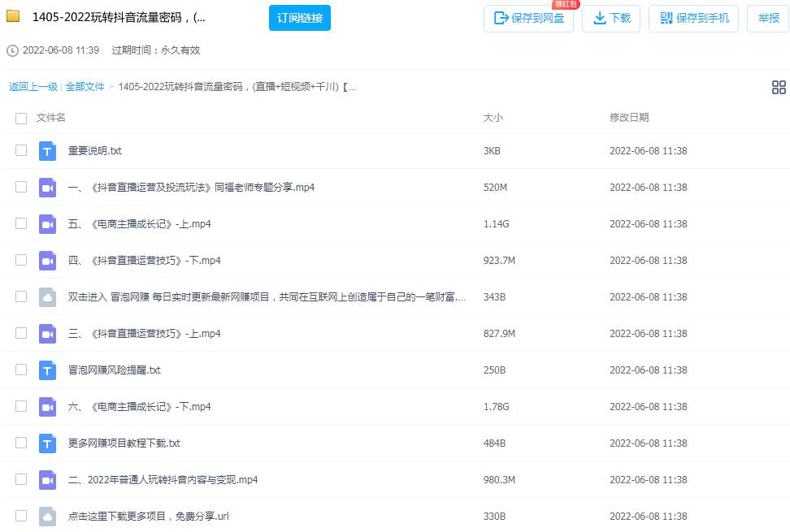Check the box for 六、《电商主播成长记》-下.mp4
The height and width of the screenshot is (532, 790).
pyautogui.click(x=21, y=406)
